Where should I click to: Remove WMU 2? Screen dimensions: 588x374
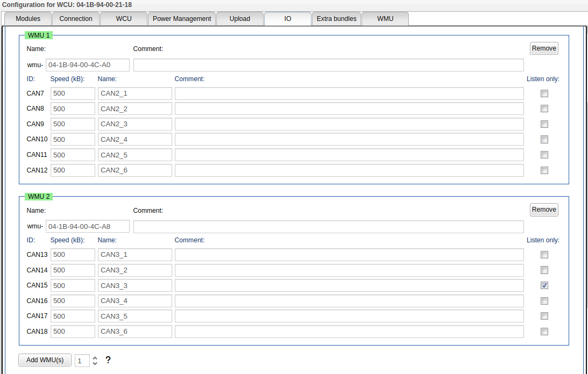pyautogui.click(x=544, y=210)
